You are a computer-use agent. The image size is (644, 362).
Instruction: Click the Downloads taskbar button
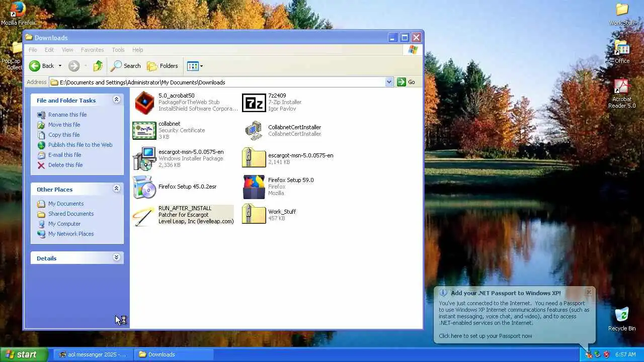coord(174,354)
